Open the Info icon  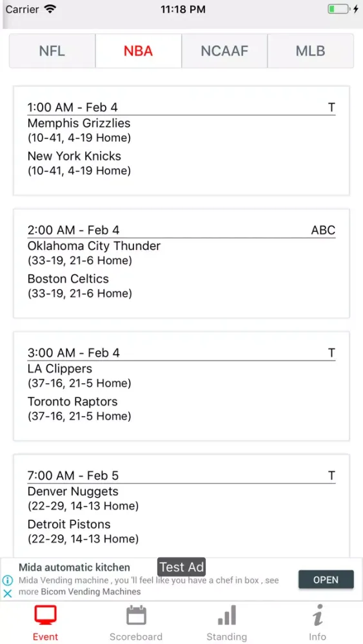pyautogui.click(x=317, y=615)
